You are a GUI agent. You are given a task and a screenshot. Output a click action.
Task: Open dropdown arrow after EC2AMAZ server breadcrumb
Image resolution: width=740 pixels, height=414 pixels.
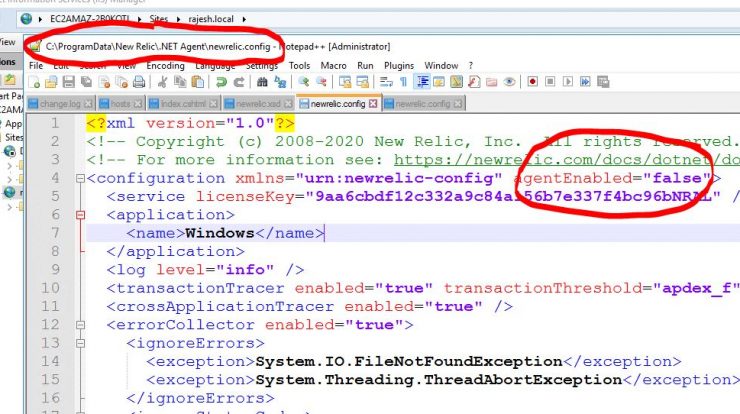pyautogui.click(x=140, y=19)
